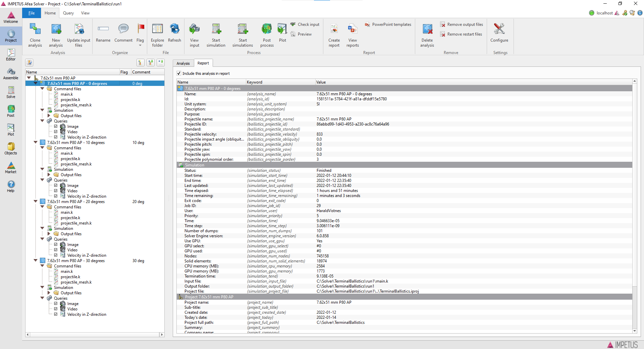This screenshot has width=644, height=349.
Task: Toggle Video query checkbox under 10 degrees
Action: click(x=56, y=191)
